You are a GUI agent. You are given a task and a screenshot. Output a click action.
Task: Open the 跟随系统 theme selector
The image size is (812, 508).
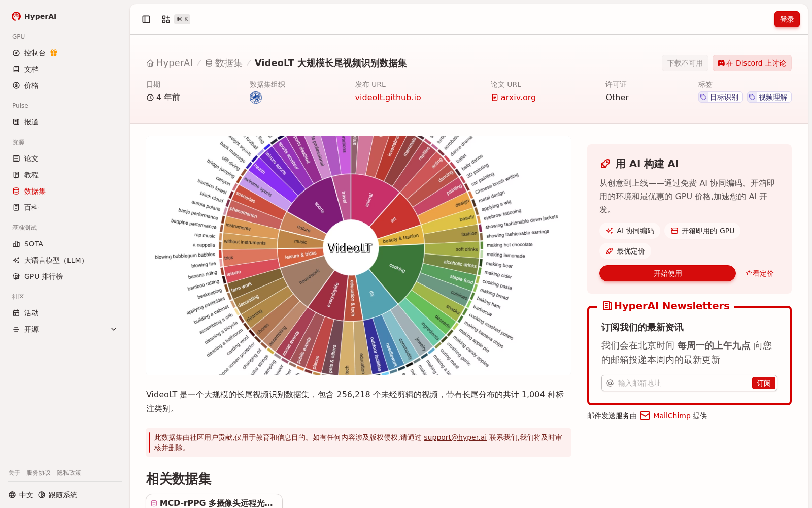pos(57,495)
